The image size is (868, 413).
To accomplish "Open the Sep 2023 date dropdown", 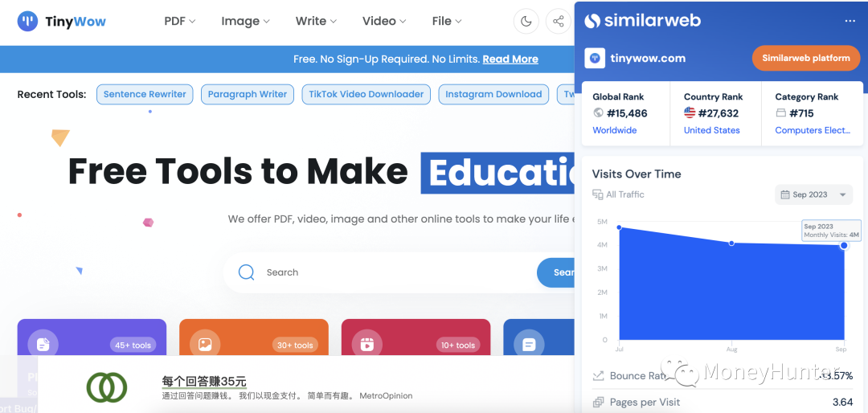I will pos(813,194).
